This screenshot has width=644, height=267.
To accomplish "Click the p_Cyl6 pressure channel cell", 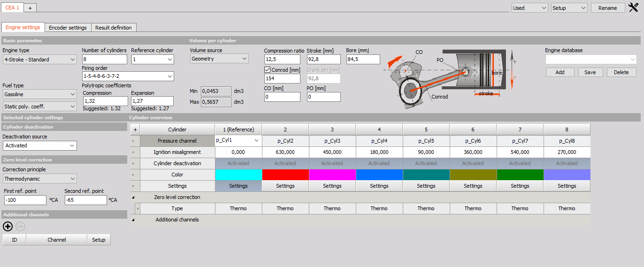I will (473, 141).
